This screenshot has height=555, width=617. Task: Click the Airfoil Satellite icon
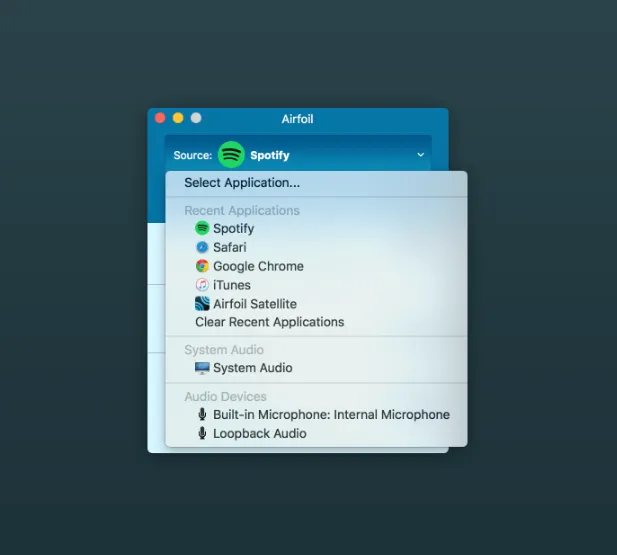pyautogui.click(x=202, y=303)
